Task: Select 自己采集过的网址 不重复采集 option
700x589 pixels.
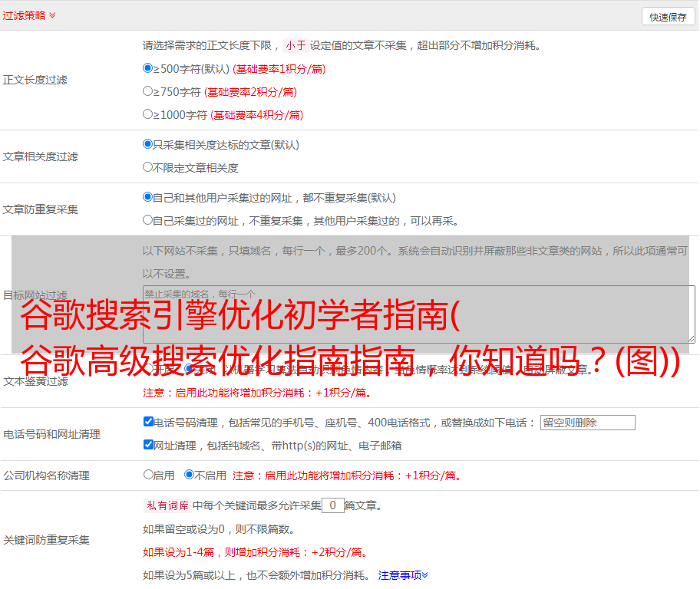Action: click(147, 219)
